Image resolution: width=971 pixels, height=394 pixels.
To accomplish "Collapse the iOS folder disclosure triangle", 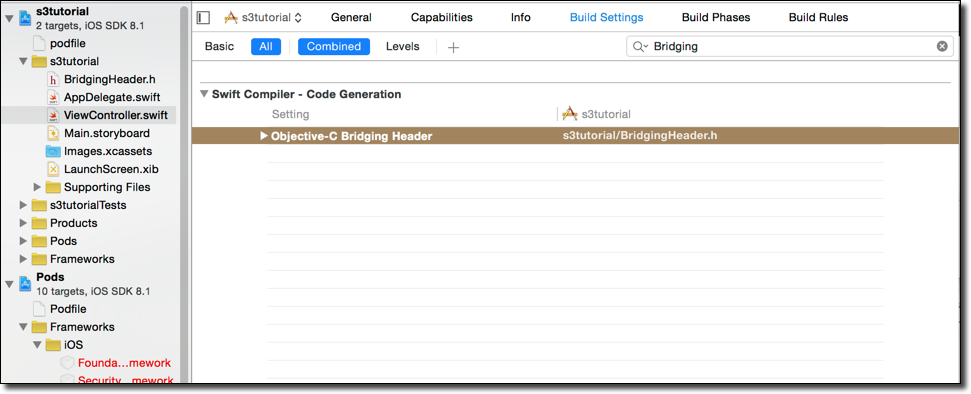I will (38, 345).
